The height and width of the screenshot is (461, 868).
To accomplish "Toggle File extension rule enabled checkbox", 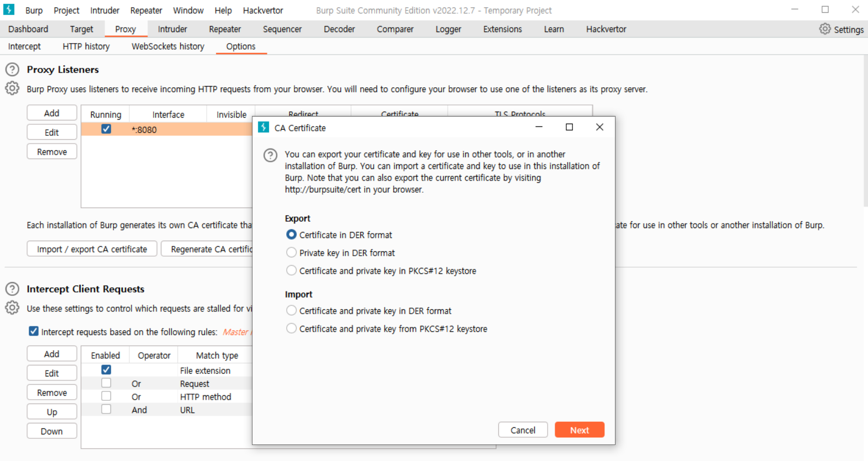I will [106, 370].
